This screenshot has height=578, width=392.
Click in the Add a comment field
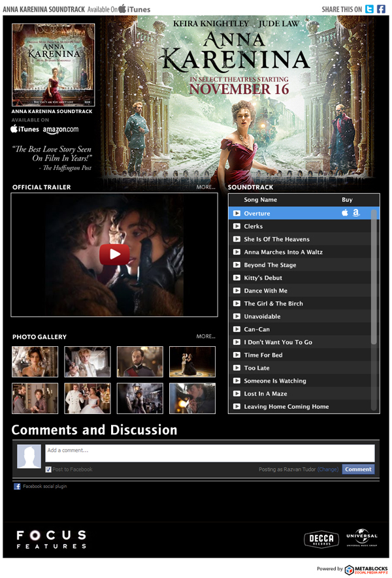tap(210, 453)
